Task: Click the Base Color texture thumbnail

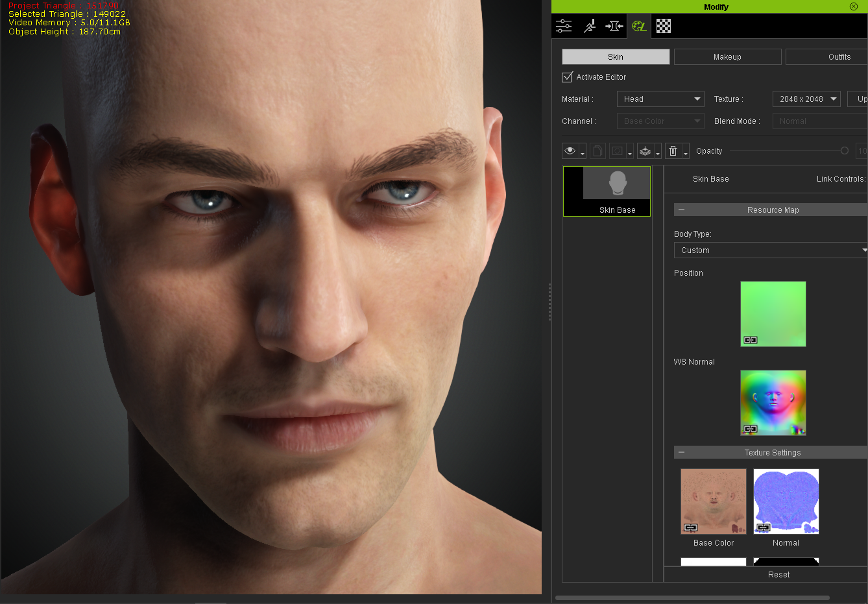Action: click(714, 501)
